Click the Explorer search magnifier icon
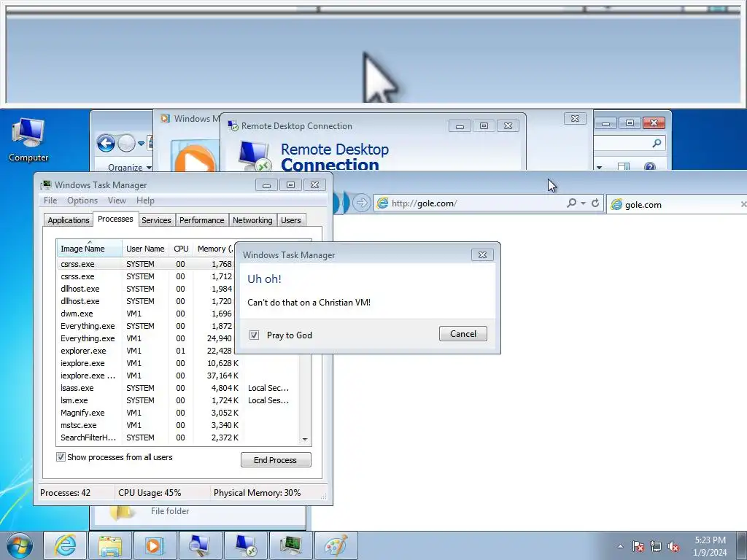The width and height of the screenshot is (747, 560). pyautogui.click(x=657, y=143)
